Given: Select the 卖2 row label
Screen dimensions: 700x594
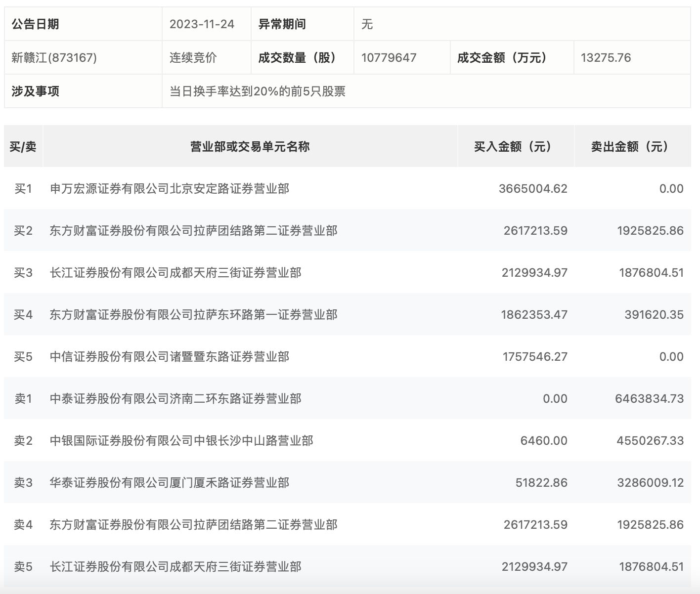Looking at the screenshot, I should tap(23, 440).
